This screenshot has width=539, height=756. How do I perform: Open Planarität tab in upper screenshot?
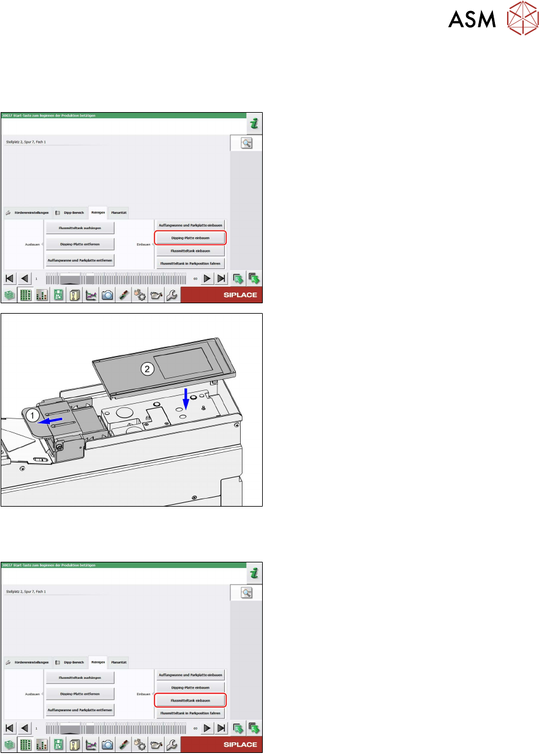(x=119, y=213)
